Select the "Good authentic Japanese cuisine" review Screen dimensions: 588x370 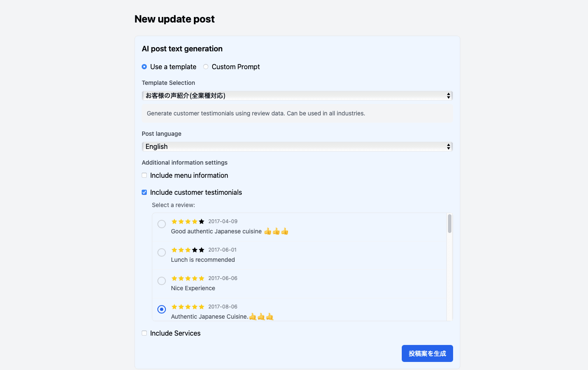161,224
